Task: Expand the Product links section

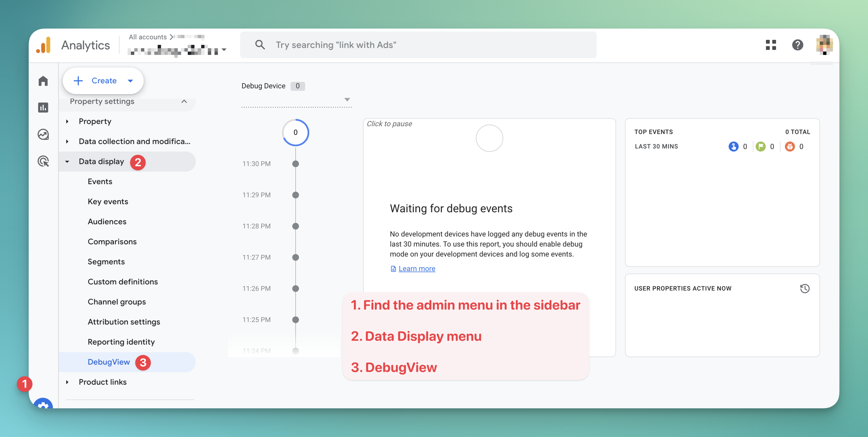Action: 67,382
